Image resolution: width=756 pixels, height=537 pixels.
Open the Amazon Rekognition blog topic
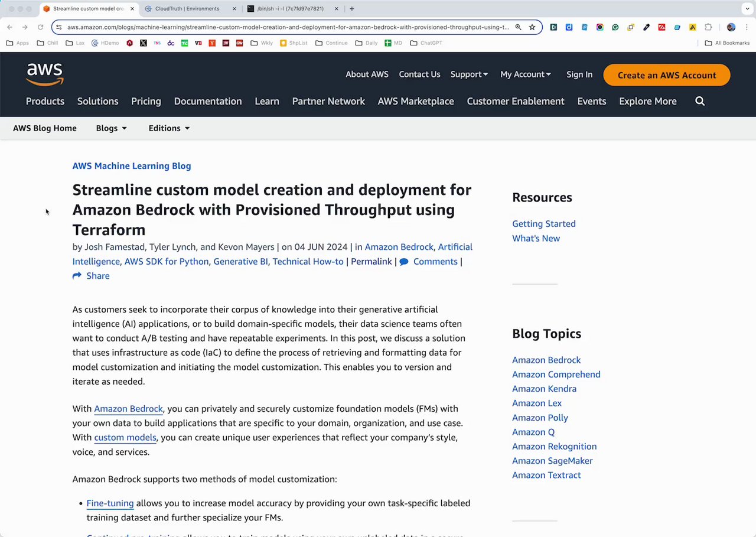click(555, 447)
